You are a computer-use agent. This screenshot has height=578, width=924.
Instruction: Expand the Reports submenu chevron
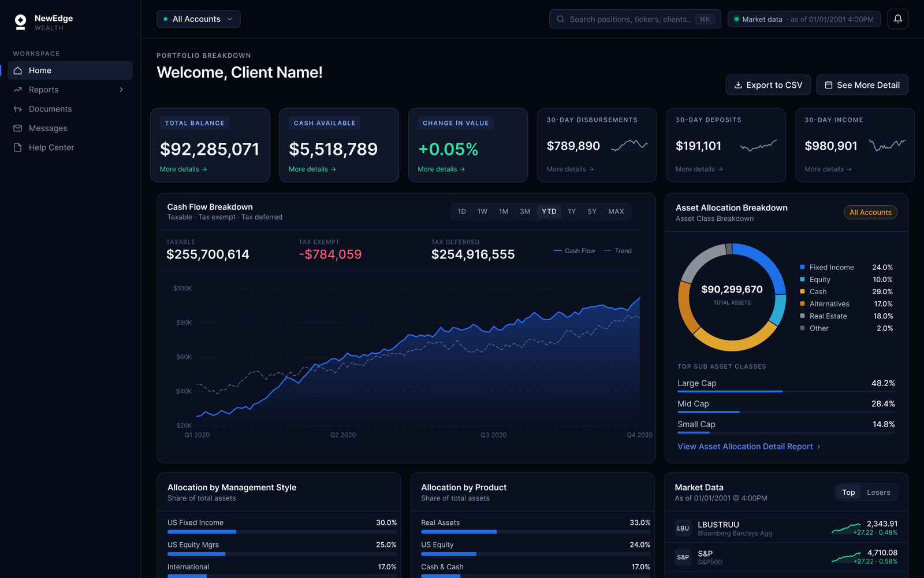(121, 90)
